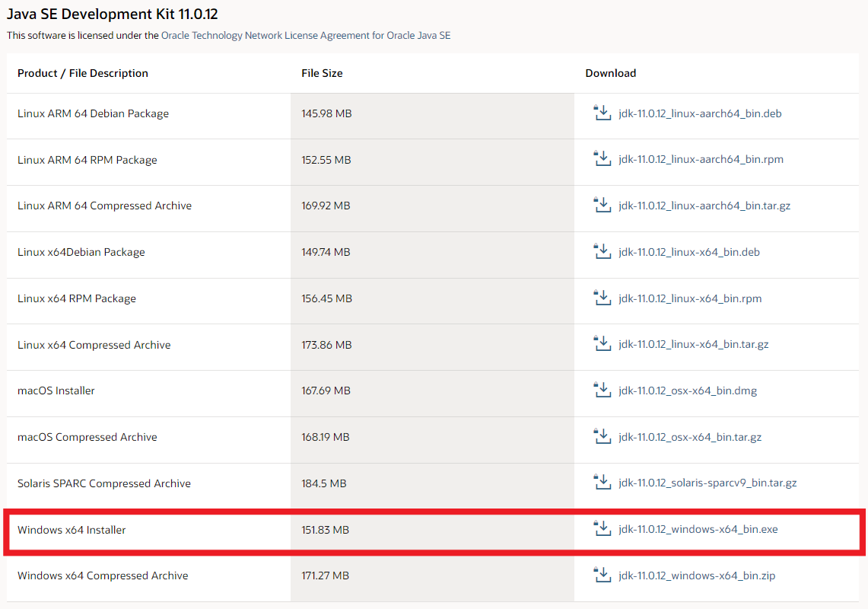868x609 pixels.
Task: Click download icon for linux-x64_bin.deb
Action: point(602,251)
